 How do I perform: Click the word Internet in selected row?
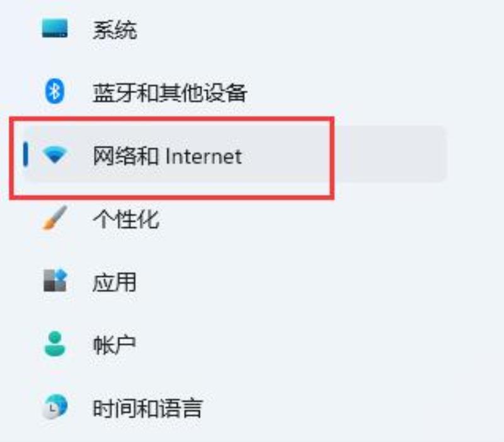pyautogui.click(x=203, y=157)
